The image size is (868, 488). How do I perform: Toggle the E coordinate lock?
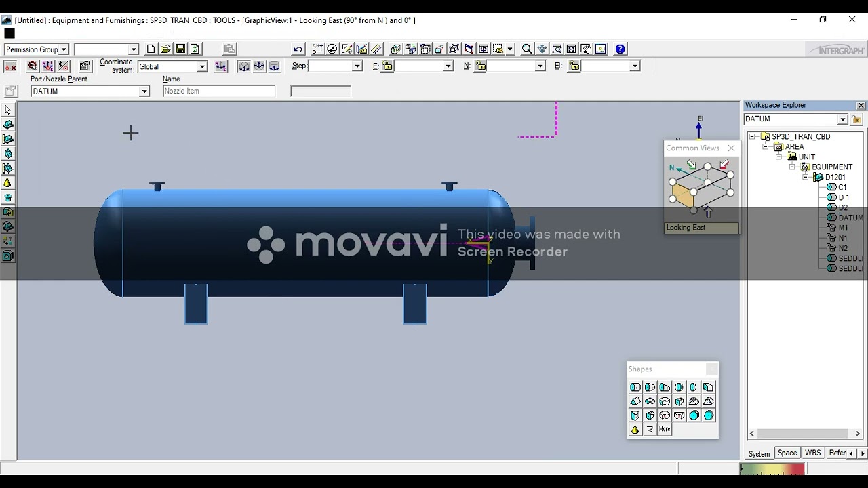(387, 66)
